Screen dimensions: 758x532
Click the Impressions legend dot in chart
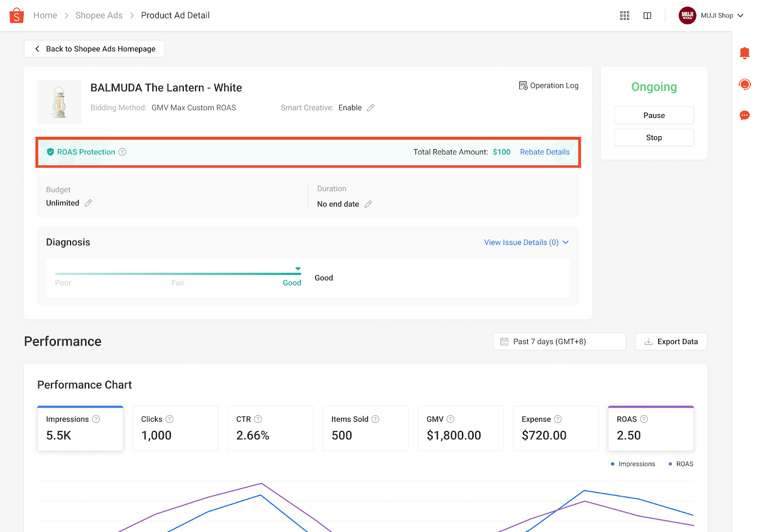[x=613, y=464]
